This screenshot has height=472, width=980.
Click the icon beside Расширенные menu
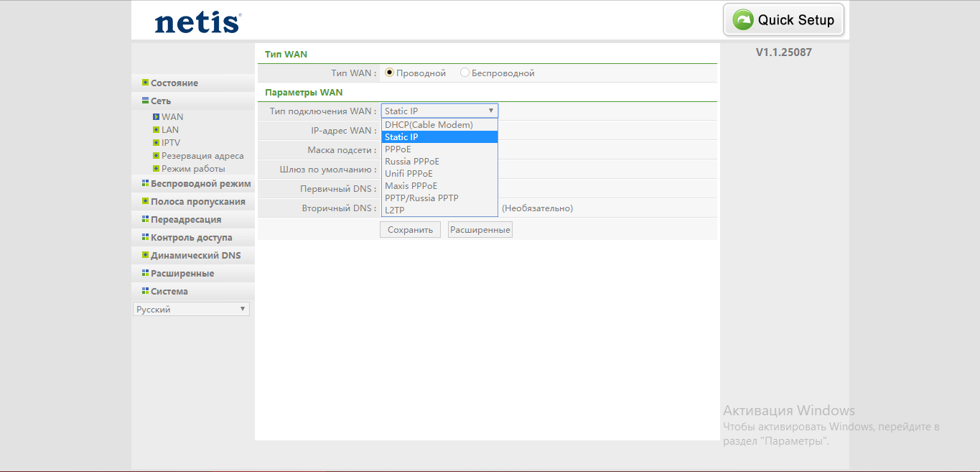point(145,273)
